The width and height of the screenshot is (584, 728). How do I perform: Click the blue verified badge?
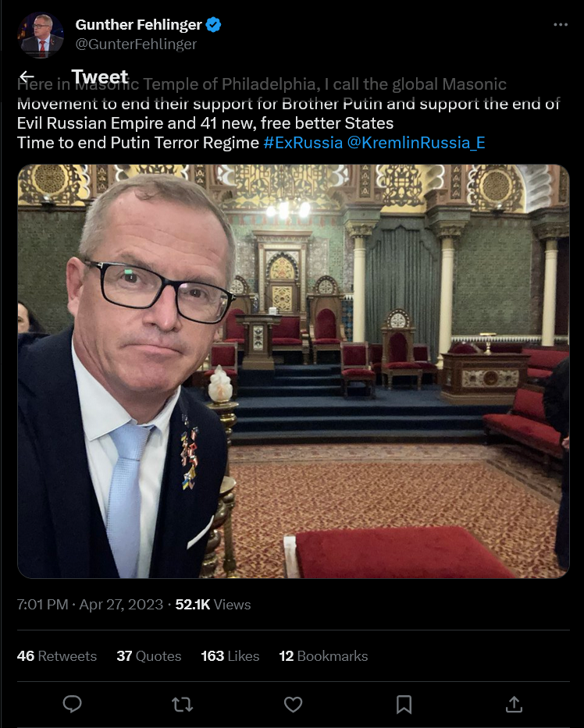[213, 25]
